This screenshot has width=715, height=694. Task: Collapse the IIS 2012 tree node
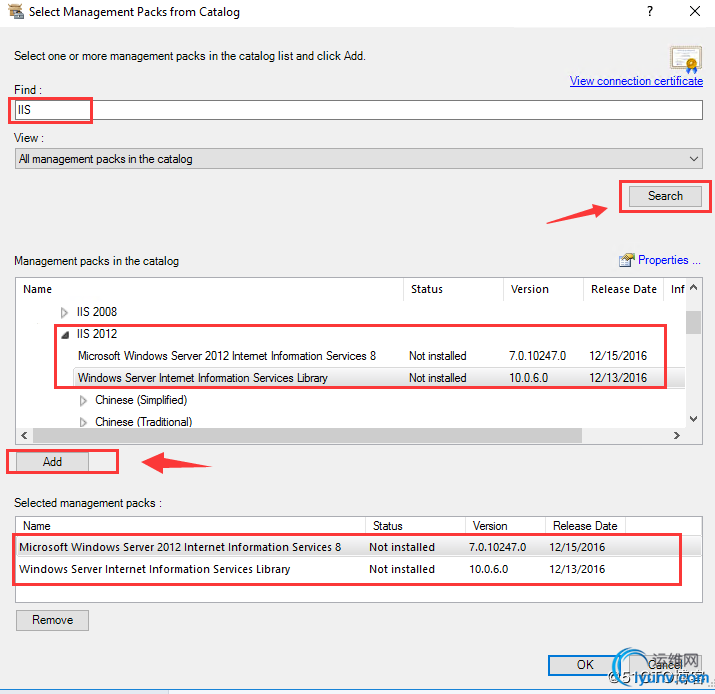[x=65, y=335]
